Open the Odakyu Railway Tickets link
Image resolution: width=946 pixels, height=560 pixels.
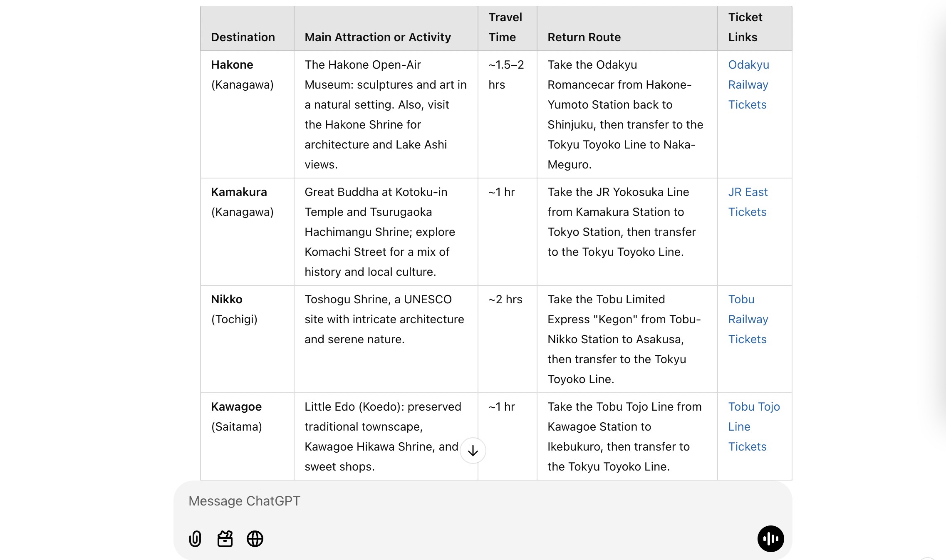748,84
